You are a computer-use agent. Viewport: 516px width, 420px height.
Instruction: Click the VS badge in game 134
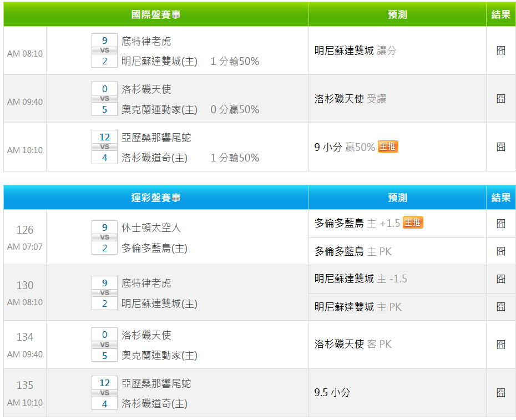pos(105,345)
